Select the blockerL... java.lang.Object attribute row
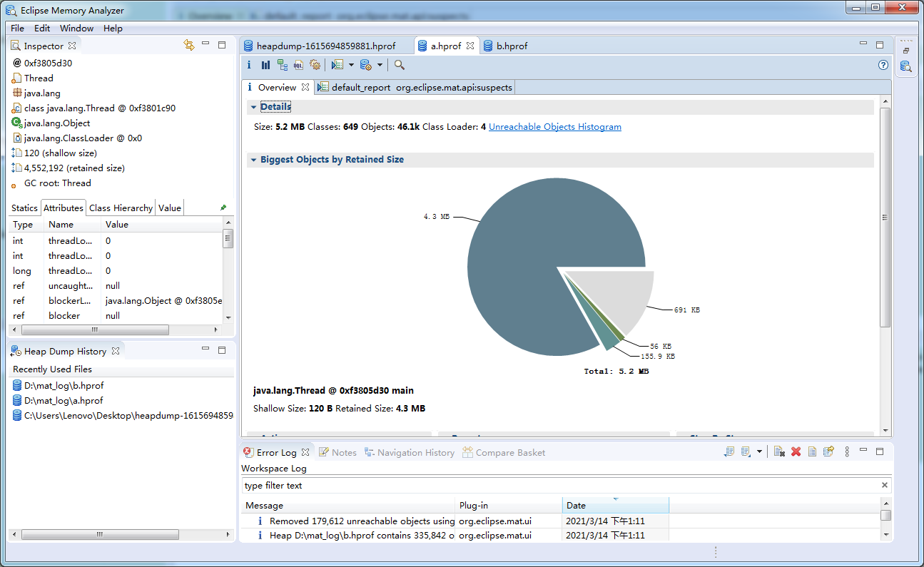The height and width of the screenshot is (567, 924). pyautogui.click(x=117, y=300)
